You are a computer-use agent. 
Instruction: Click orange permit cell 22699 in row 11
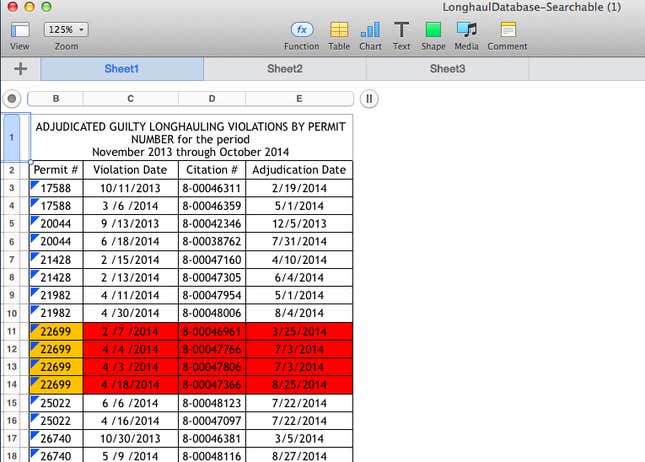tap(56, 331)
